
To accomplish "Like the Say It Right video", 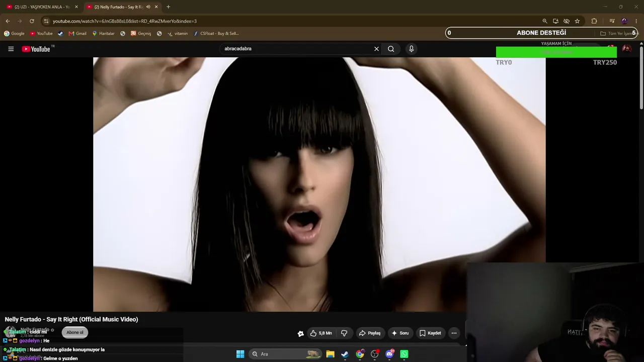I will (320, 333).
